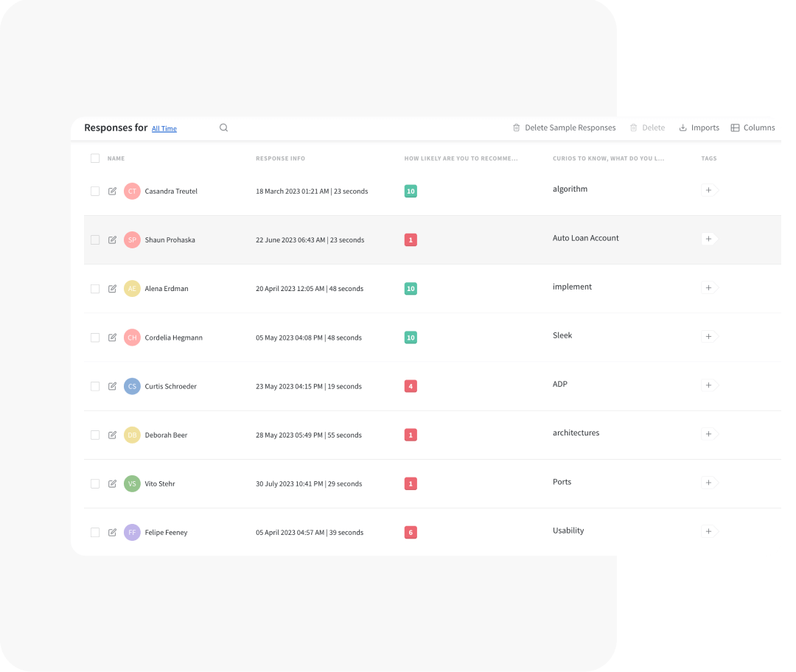Screen dimensions: 796x672
Task: Edit Deborah Beer's response via pencil icon
Action: point(112,435)
